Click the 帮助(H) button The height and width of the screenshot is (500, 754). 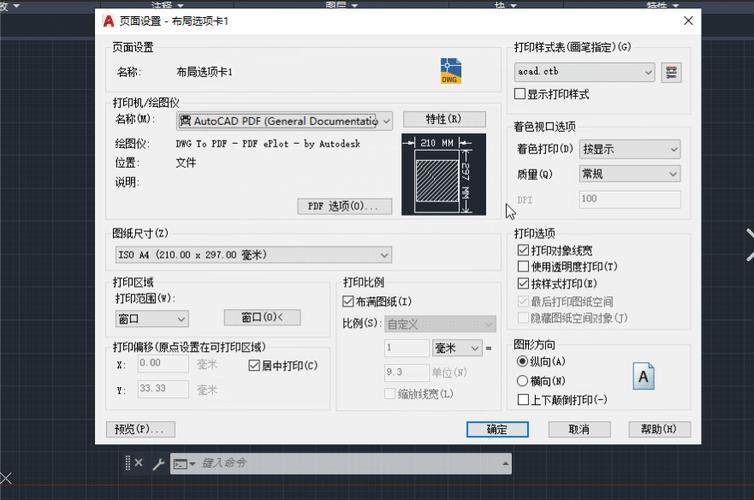click(x=660, y=429)
